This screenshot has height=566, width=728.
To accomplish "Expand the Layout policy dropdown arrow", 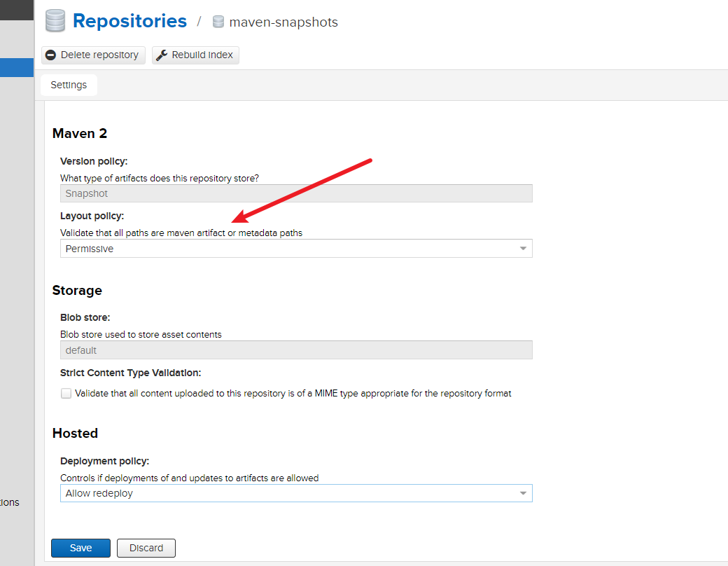I will [523, 249].
